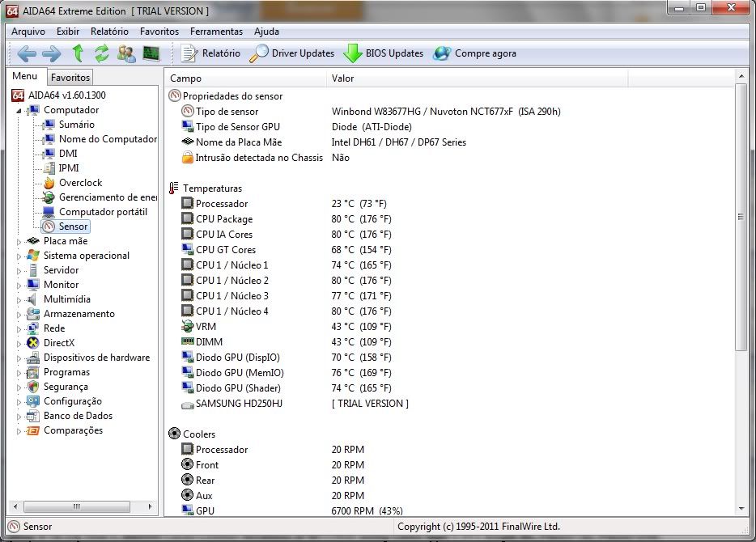The image size is (756, 542).
Task: Click the Coolers fan group icon
Action: (x=175, y=434)
